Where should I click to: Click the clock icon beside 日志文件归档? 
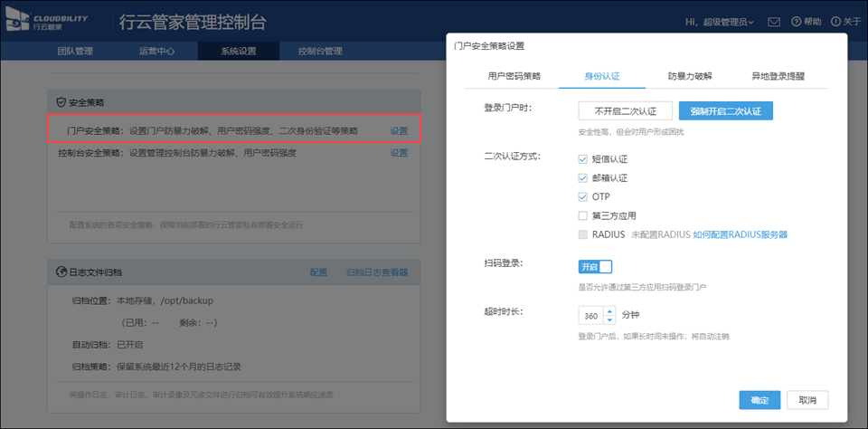pos(61,272)
